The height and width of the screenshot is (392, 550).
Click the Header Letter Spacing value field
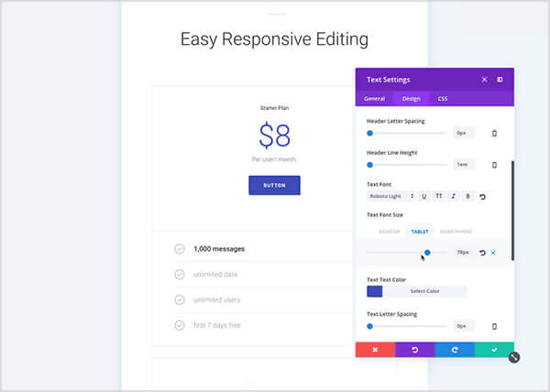[463, 133]
